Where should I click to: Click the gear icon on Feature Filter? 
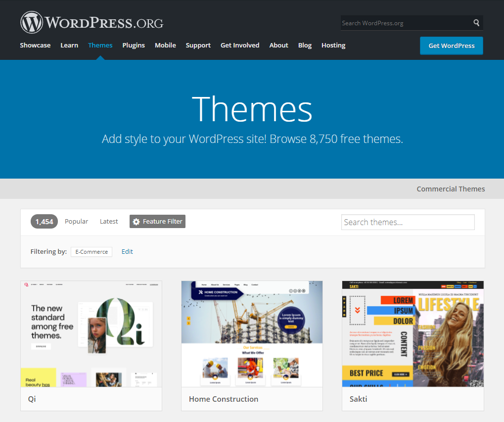[x=137, y=222]
